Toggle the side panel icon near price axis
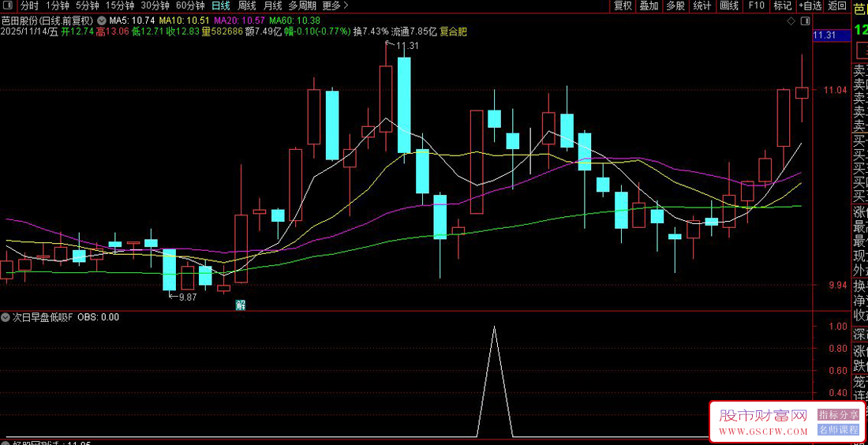This screenshot has width=868, height=445. (x=805, y=20)
